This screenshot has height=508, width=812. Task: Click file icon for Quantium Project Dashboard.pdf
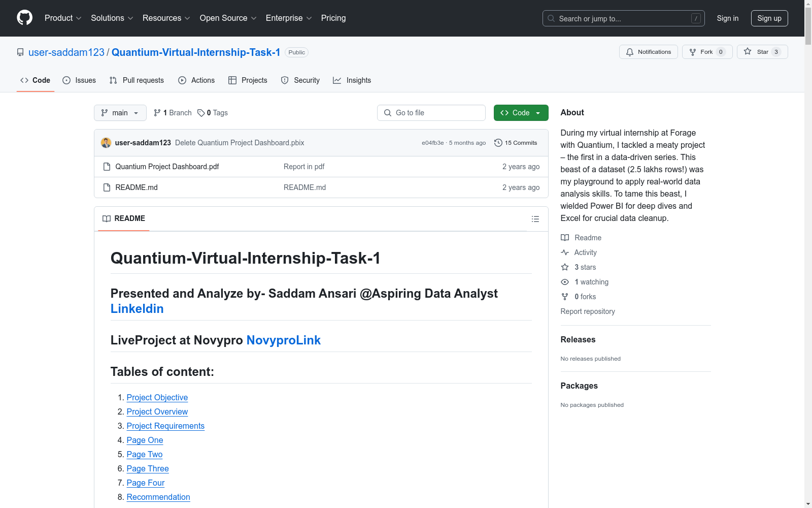[107, 167]
